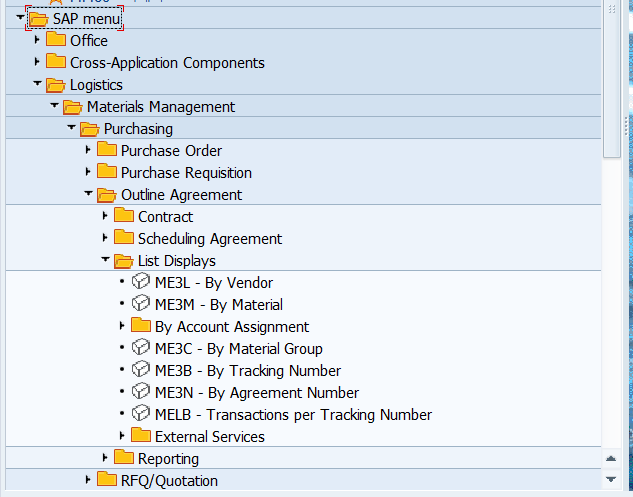Select the Purchasing tree entry

(138, 129)
